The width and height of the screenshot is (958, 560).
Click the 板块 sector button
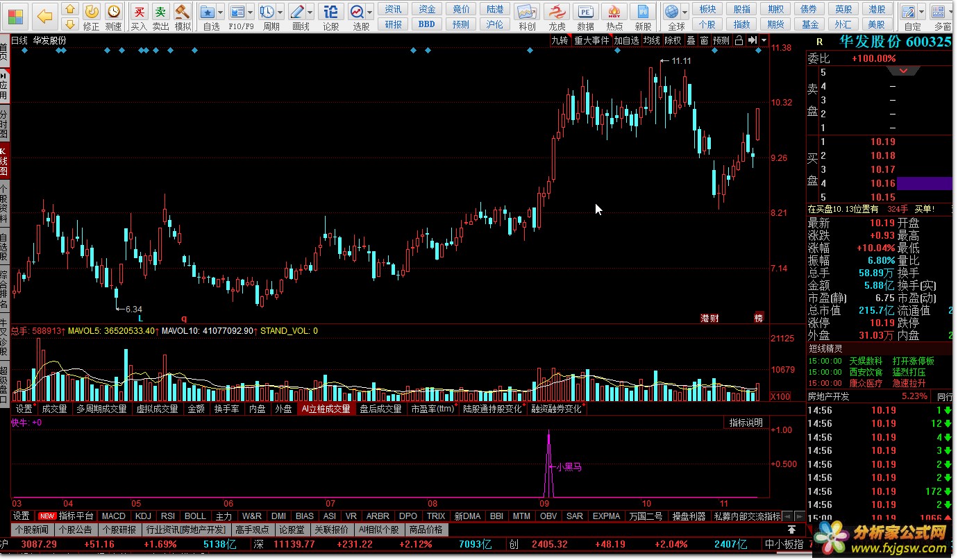(707, 9)
